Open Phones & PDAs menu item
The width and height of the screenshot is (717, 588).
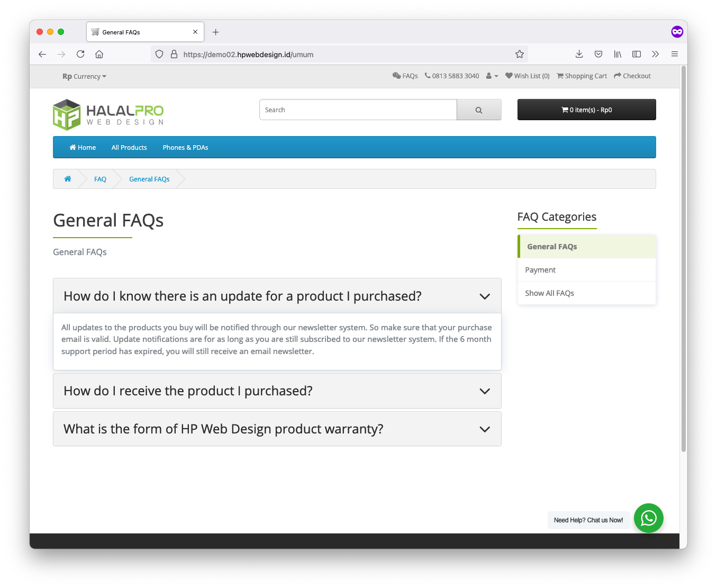tap(185, 148)
